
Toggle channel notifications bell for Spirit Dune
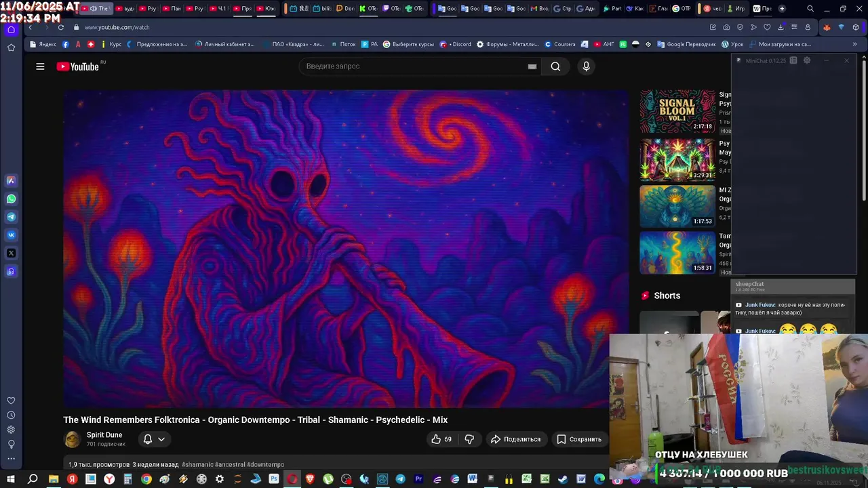click(147, 439)
